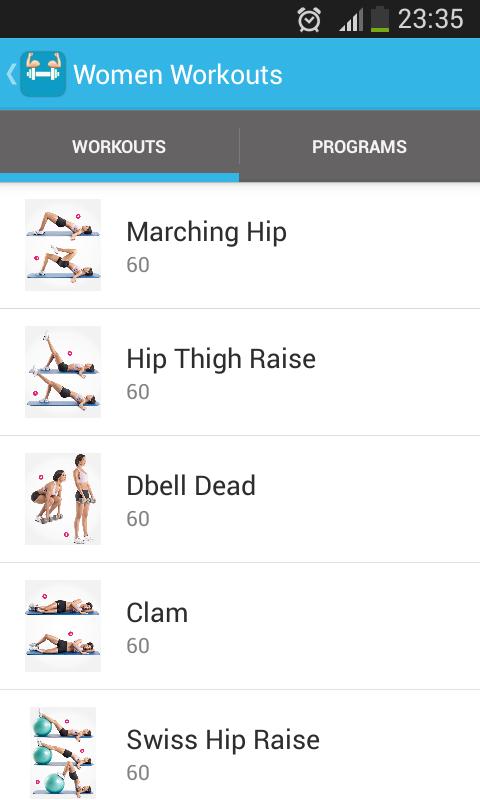This screenshot has height=800, width=480.
Task: Tap the 60 under Marching Hip
Action: (138, 265)
